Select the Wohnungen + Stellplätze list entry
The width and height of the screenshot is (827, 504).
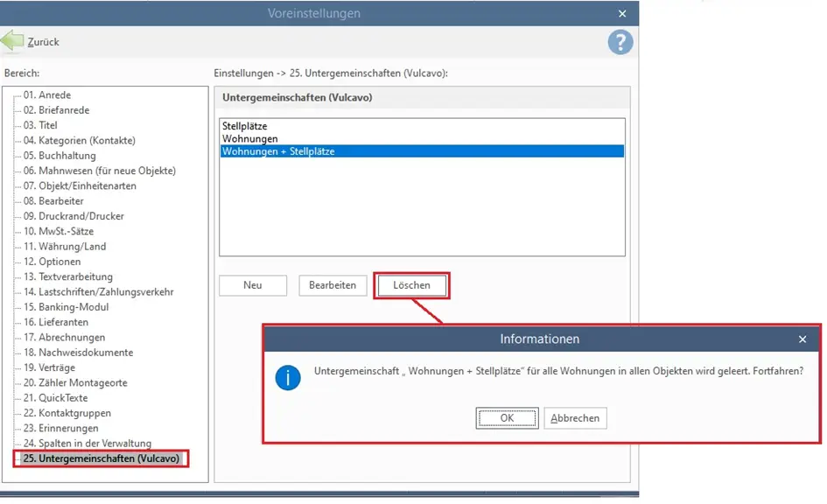point(422,151)
